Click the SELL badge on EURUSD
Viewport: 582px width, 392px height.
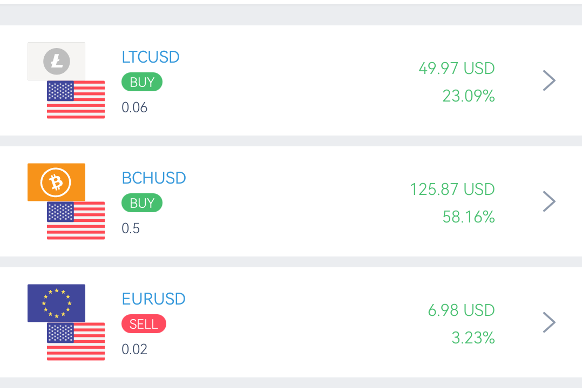pyautogui.click(x=144, y=324)
